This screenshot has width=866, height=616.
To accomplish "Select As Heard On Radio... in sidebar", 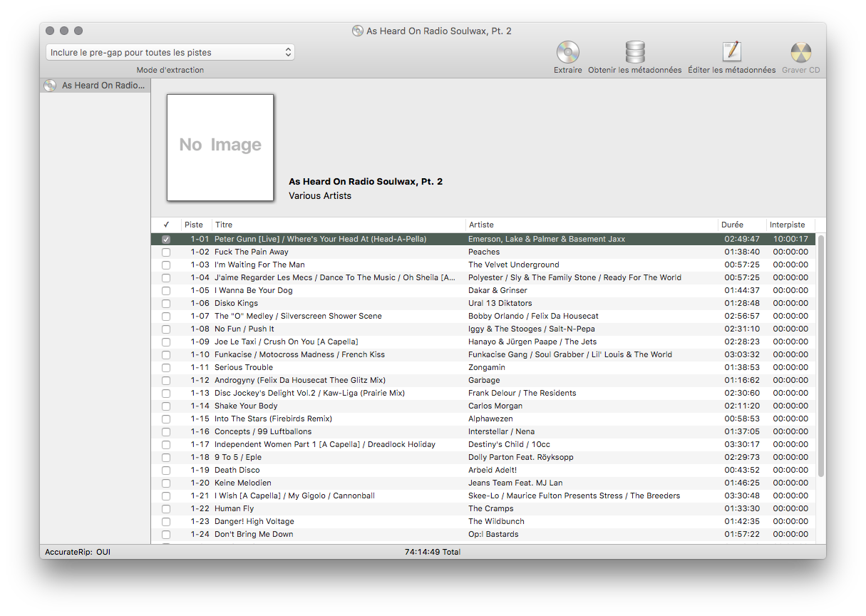I will point(96,86).
